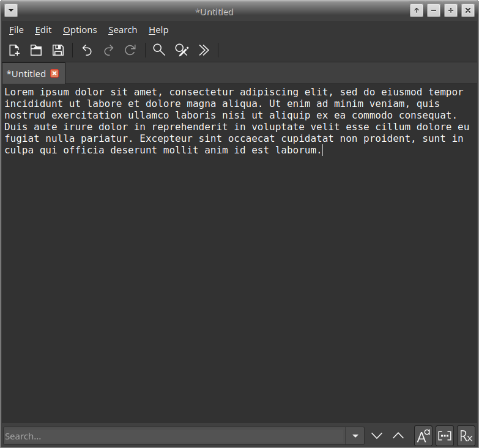Toggle match case option
Screen dimensions: 479x448
[423, 436]
